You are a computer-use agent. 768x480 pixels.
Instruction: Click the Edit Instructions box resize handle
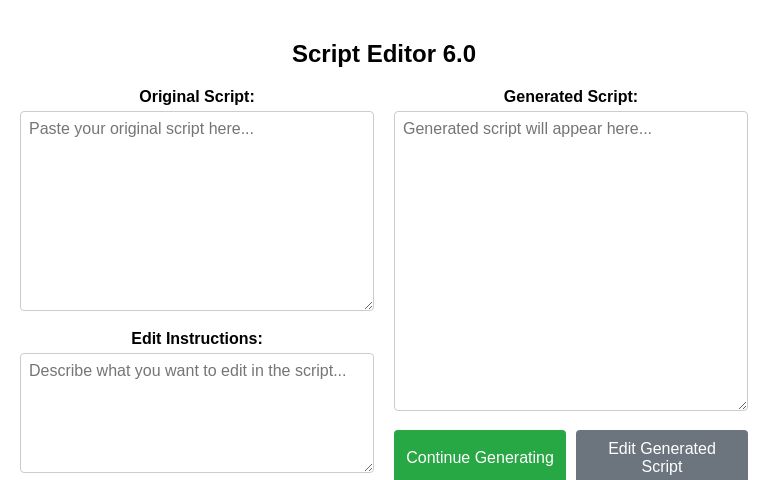[369, 468]
